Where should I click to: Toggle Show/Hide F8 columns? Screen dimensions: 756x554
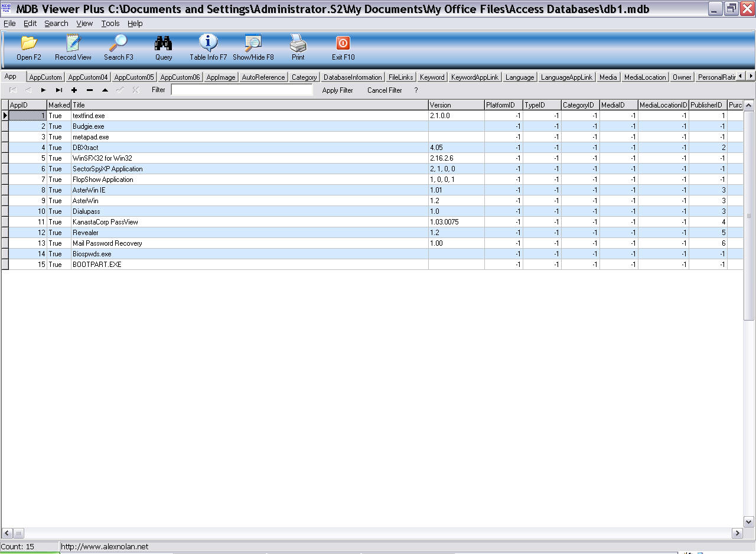pos(253,48)
